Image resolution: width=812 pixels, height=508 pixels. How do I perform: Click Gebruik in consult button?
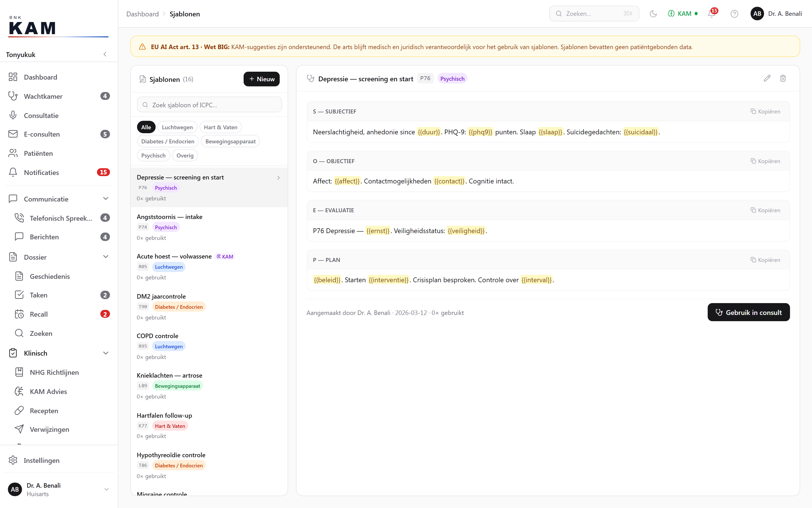(x=749, y=312)
